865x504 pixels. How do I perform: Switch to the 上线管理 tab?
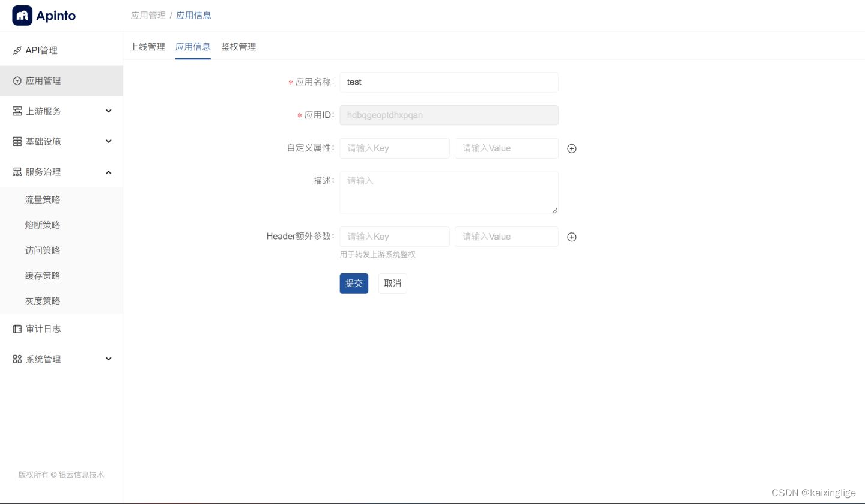click(147, 47)
